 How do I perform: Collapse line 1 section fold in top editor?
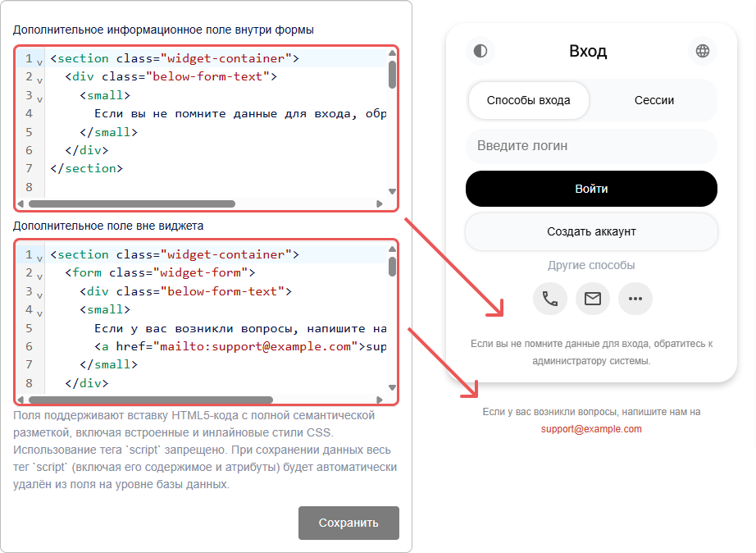coord(39,61)
